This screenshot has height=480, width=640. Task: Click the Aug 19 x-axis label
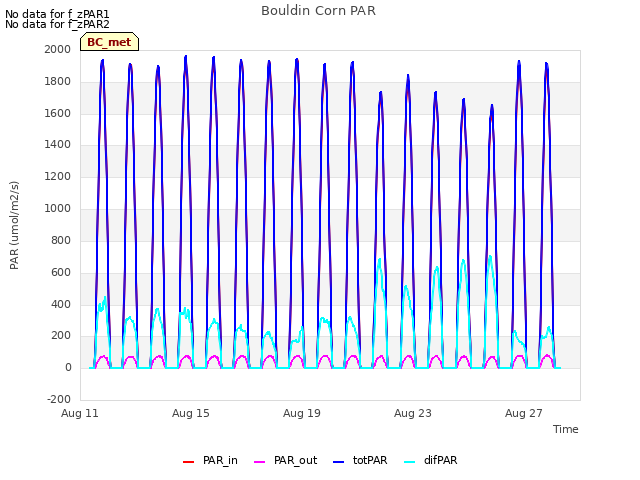(x=302, y=413)
